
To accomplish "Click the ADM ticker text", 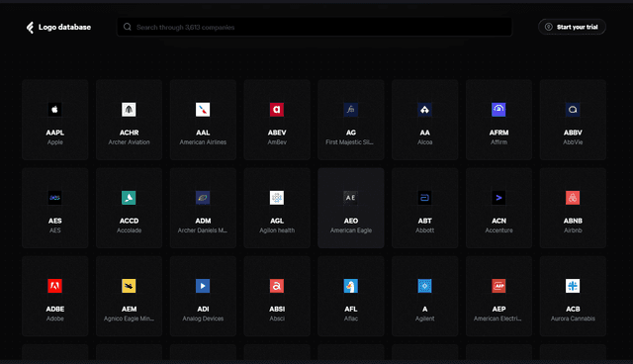I will 203,221.
